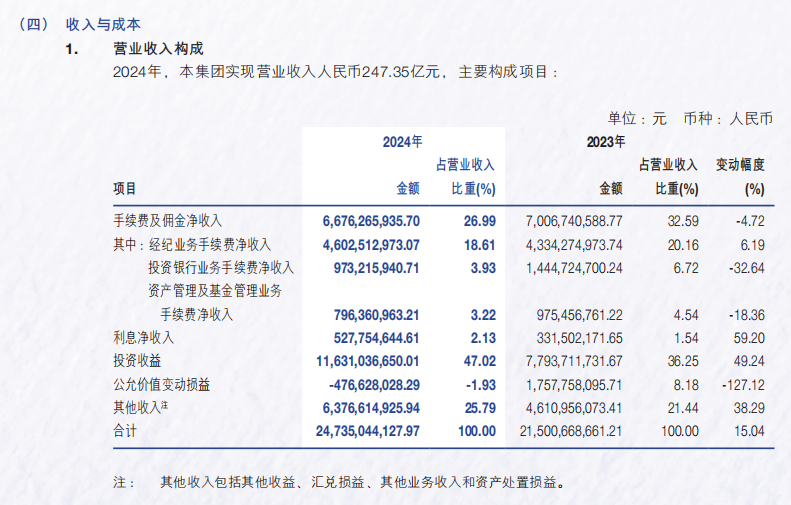Click the value 4,334,274,973.74

point(574,245)
